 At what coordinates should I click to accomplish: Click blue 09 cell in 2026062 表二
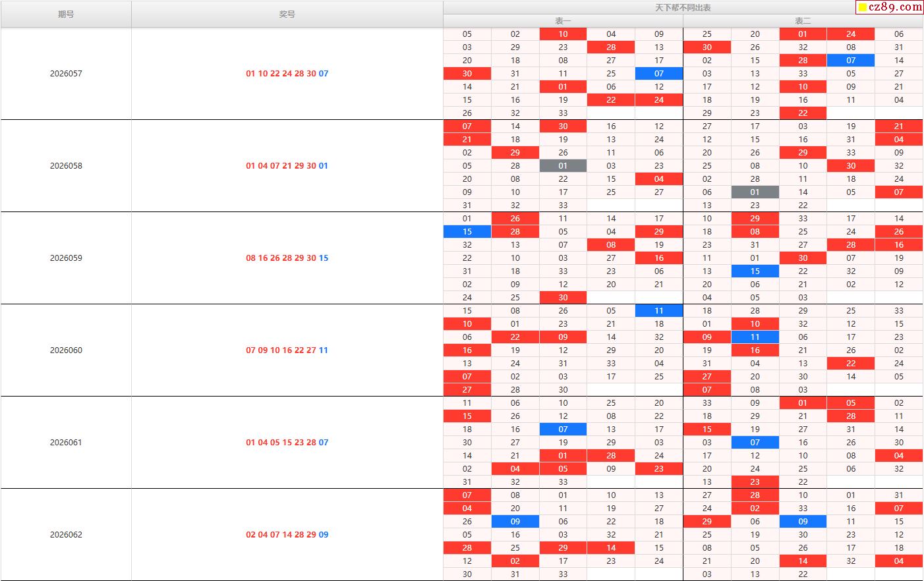click(803, 522)
